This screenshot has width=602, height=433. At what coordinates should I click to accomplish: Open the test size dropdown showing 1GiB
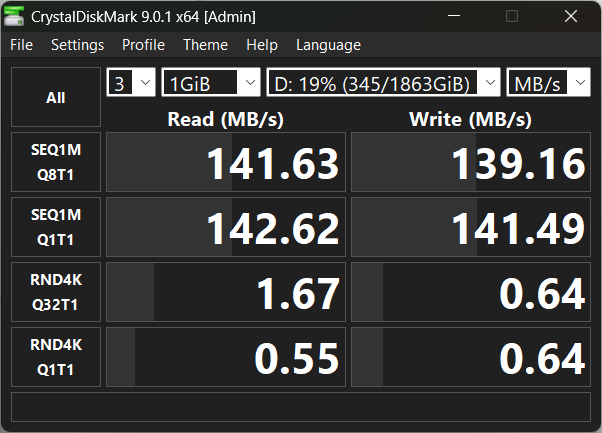(x=211, y=82)
